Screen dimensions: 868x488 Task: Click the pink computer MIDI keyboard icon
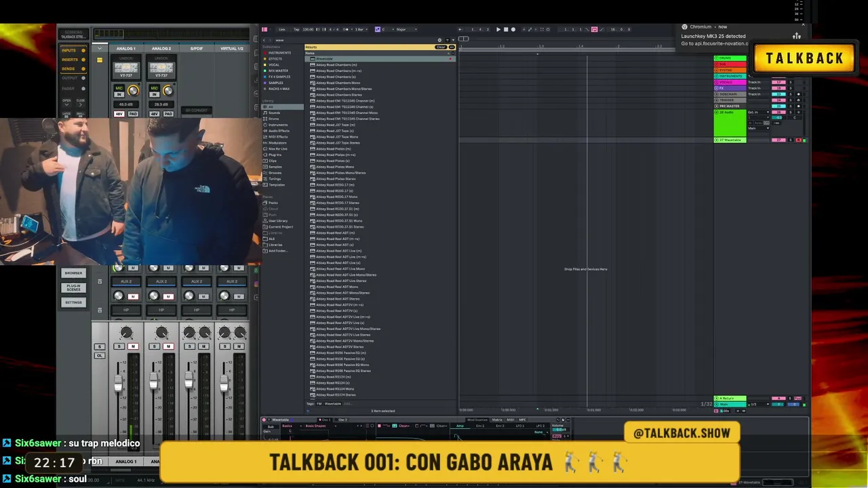pos(594,29)
